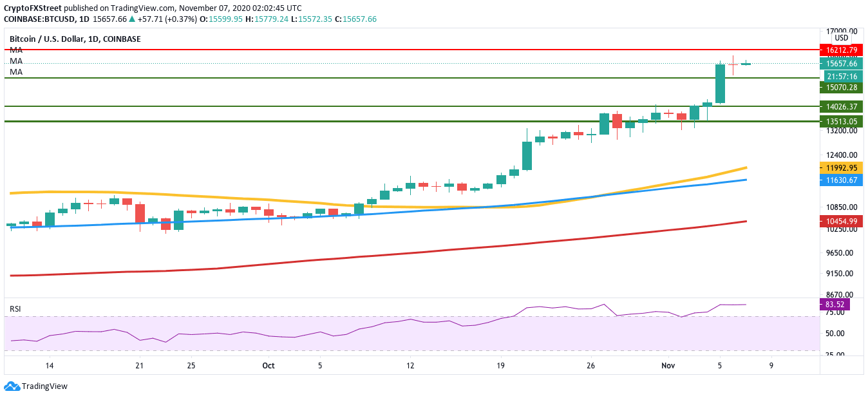Select the red 10454.99 moving average label

pyautogui.click(x=841, y=221)
